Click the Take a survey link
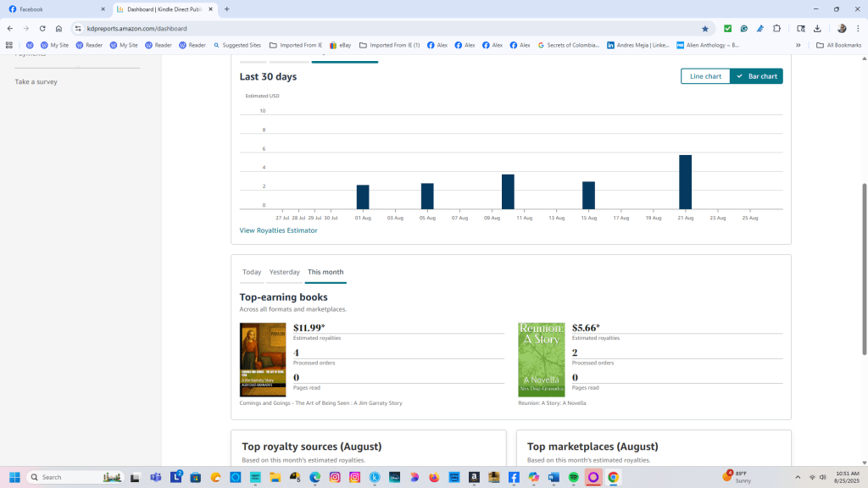 [x=36, y=82]
